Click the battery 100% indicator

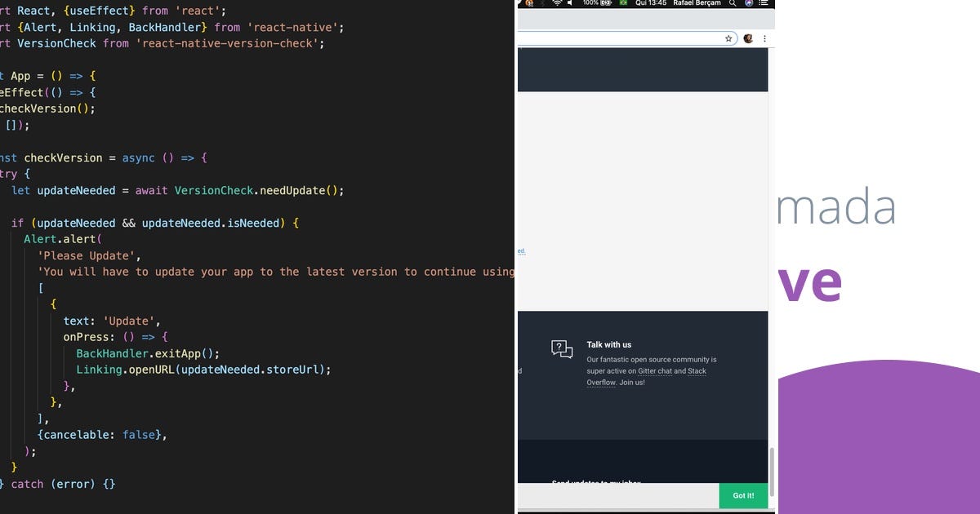[x=599, y=3]
